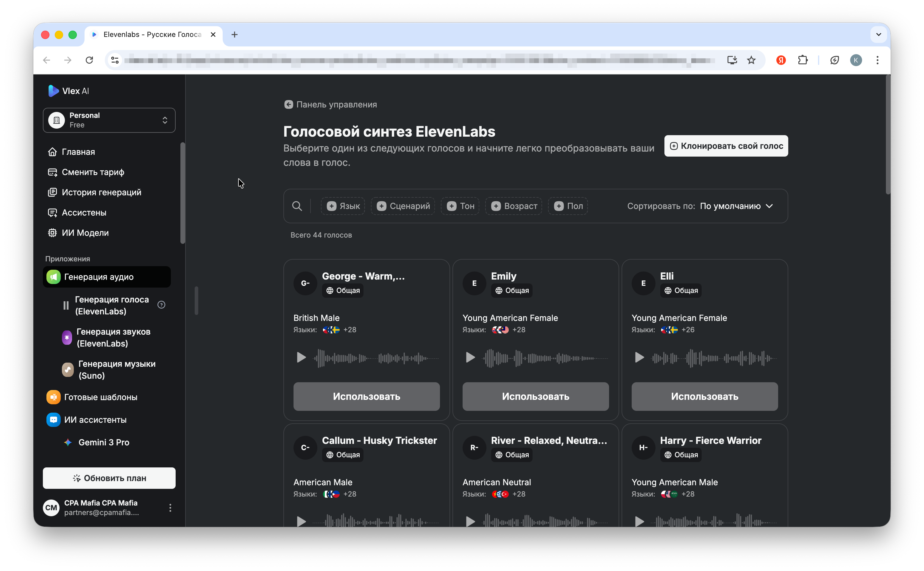
Task: Click Elli voice waveform preview
Action: coord(714,358)
